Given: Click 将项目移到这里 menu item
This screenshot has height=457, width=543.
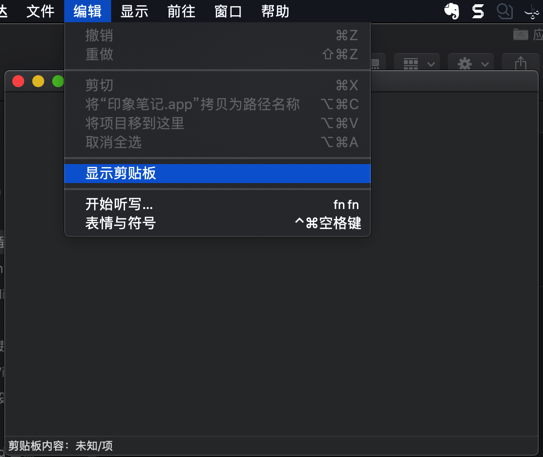Looking at the screenshot, I should pyautogui.click(x=217, y=123).
